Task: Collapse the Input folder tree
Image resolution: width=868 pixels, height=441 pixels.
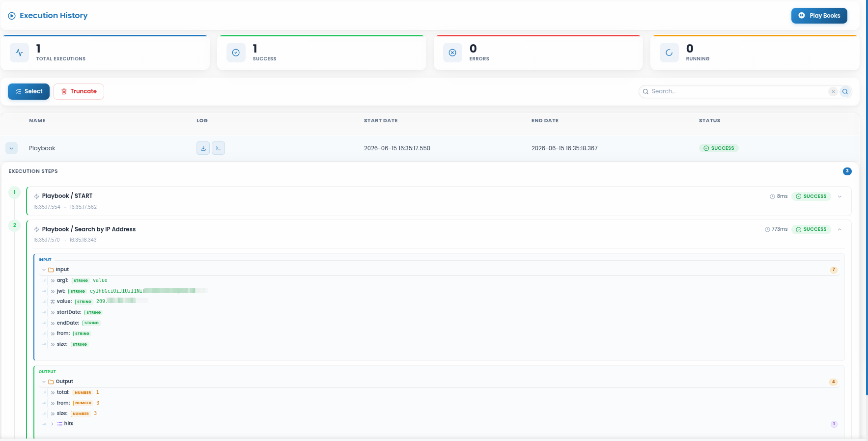Action: (x=44, y=270)
